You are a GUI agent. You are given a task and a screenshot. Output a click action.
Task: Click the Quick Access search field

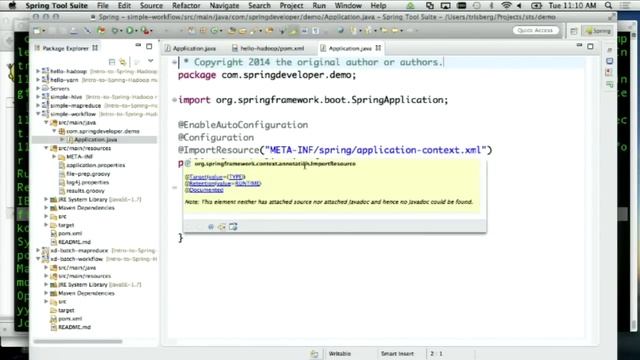click(x=535, y=30)
